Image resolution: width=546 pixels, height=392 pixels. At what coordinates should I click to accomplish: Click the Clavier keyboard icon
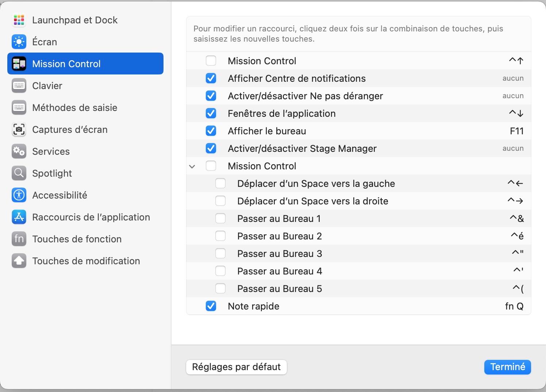click(x=19, y=86)
